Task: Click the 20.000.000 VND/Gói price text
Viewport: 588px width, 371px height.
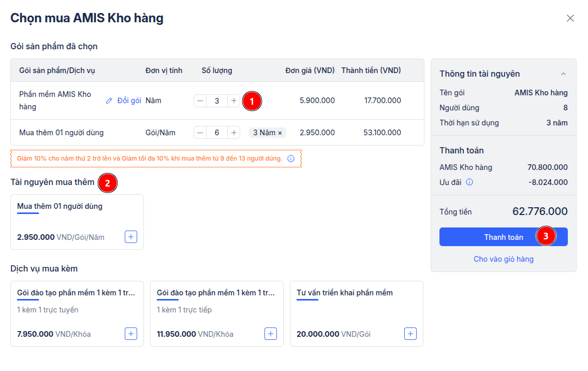Action: click(333, 334)
